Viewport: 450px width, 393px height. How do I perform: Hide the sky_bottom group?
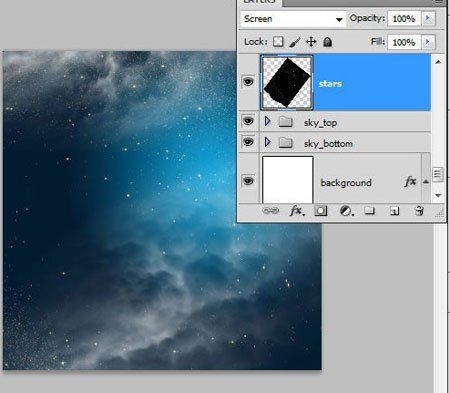[248, 142]
